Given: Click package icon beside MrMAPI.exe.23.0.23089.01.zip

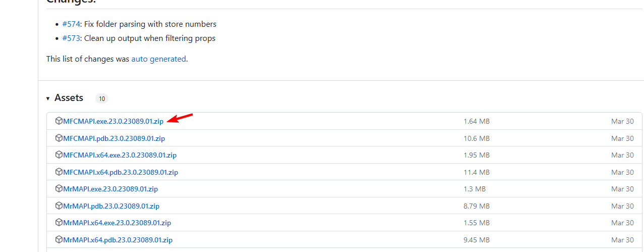Looking at the screenshot, I should pyautogui.click(x=58, y=189).
